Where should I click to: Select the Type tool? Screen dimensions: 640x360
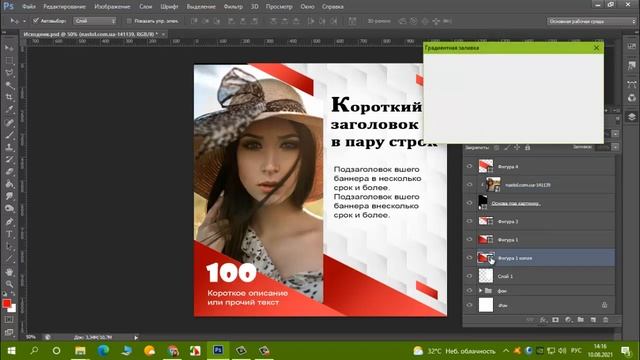tap(9, 234)
